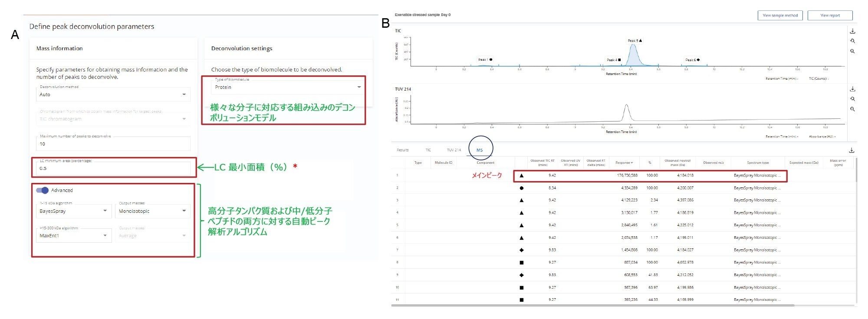Reset zoom on the TIC chromatogram
Screen dimensions: 868x319
coord(852,41)
